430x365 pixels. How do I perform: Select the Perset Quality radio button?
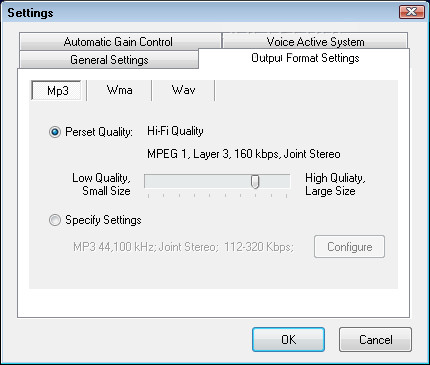tap(55, 132)
